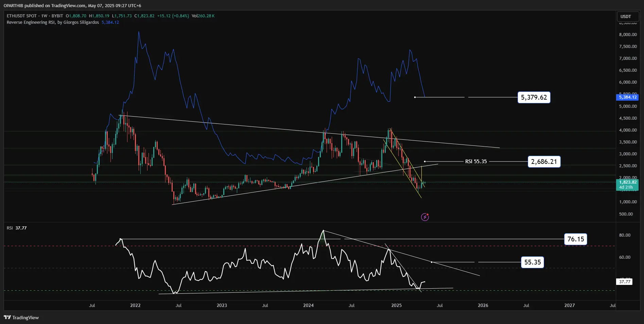
Task: Click the 5,379.62 price callout label
Action: [x=534, y=98]
